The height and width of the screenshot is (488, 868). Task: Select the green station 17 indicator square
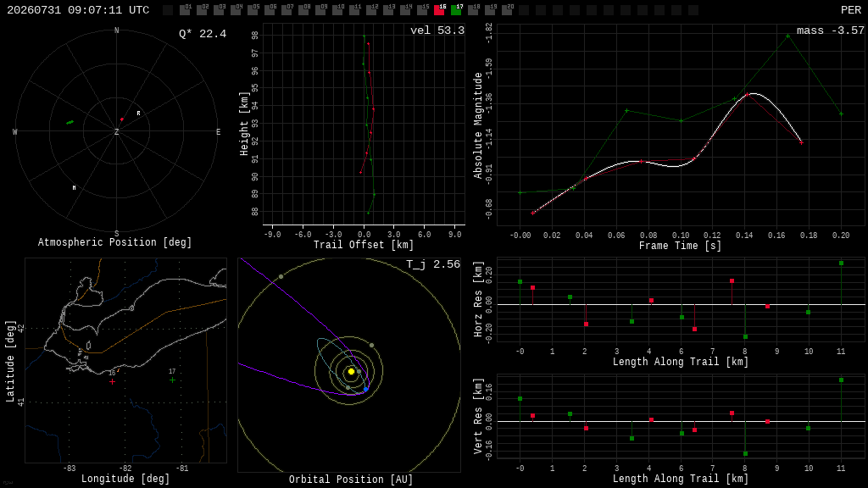tap(456, 9)
